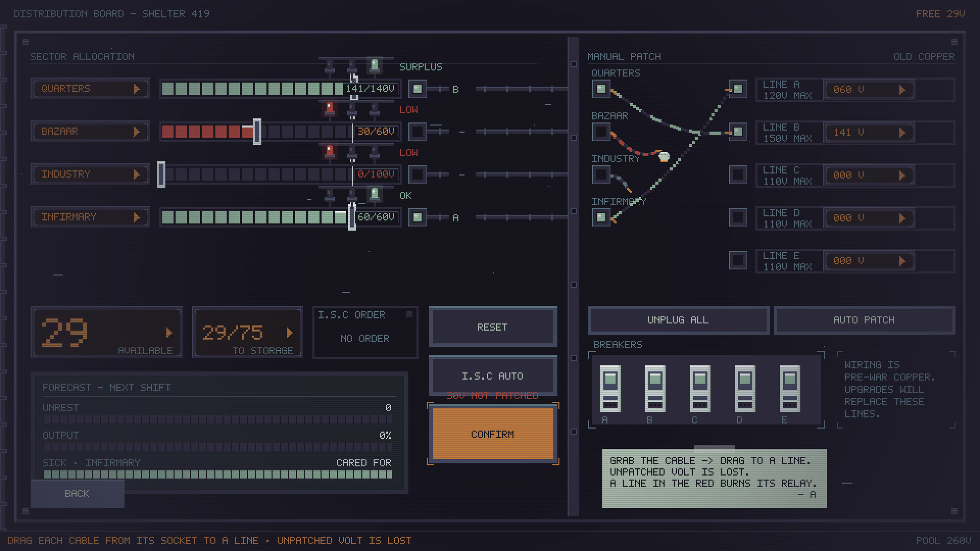
Task: Click the Line B socket
Action: (x=738, y=132)
